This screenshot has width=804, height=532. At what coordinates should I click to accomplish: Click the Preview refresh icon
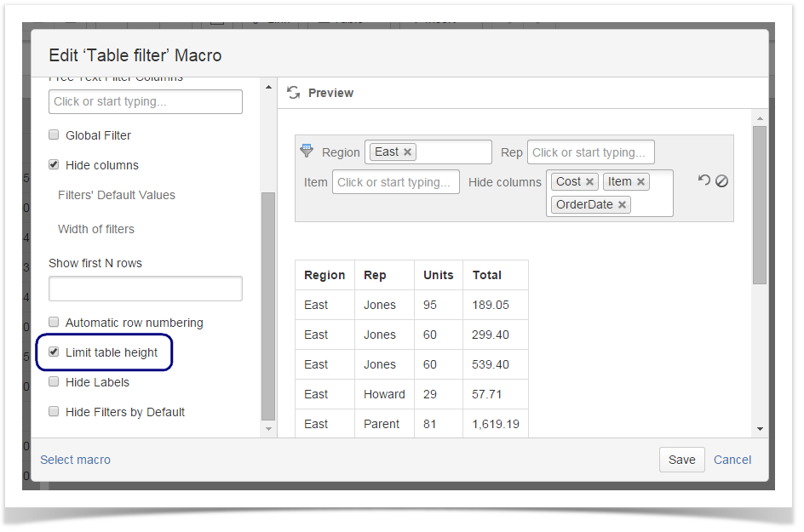point(293,93)
